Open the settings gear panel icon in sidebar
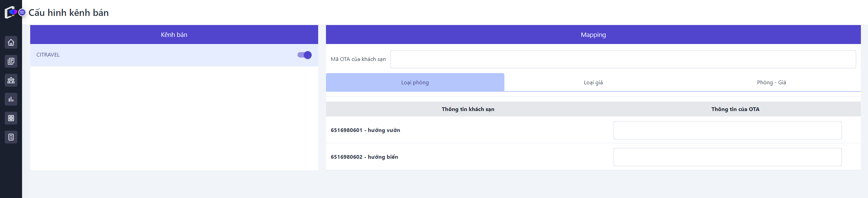The width and height of the screenshot is (868, 198). click(x=11, y=118)
